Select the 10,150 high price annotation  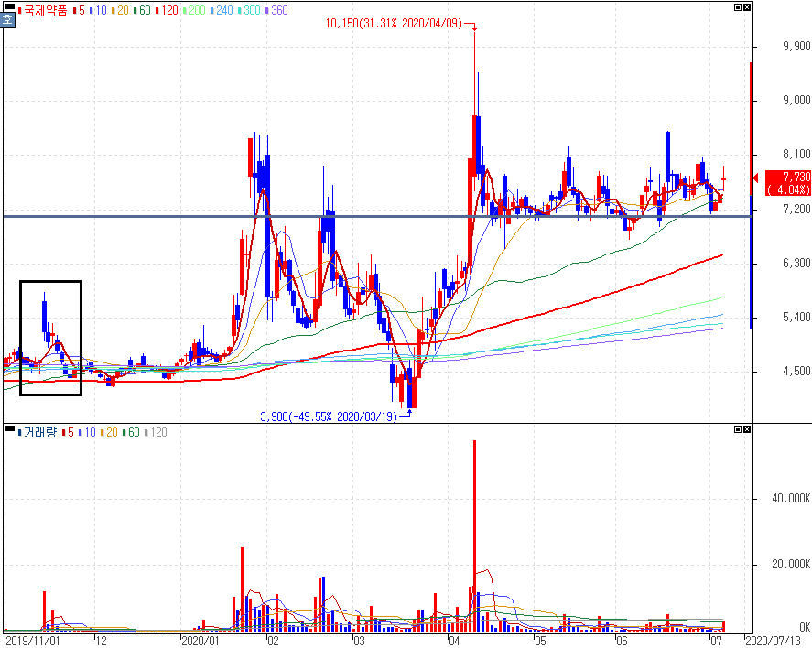click(394, 23)
